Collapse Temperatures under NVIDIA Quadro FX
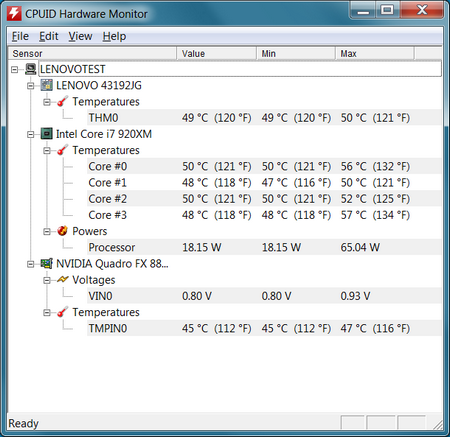Image resolution: width=450 pixels, height=437 pixels. pos(47,313)
